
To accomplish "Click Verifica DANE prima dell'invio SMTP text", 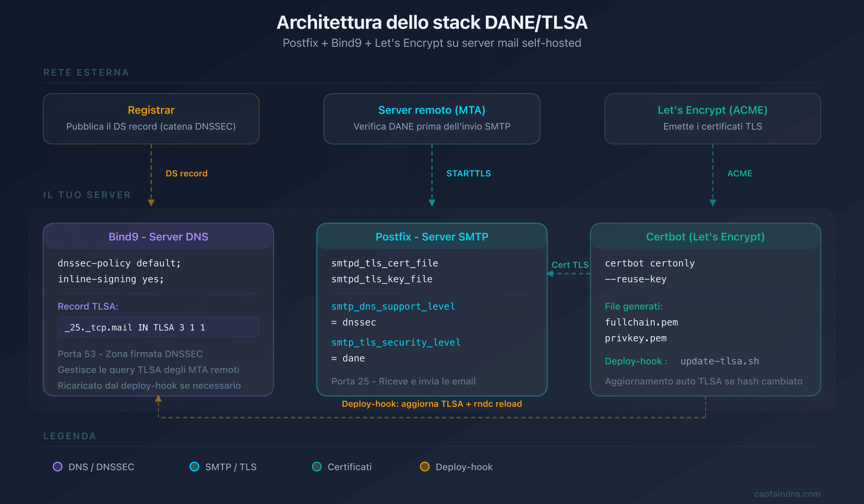I will point(432,126).
